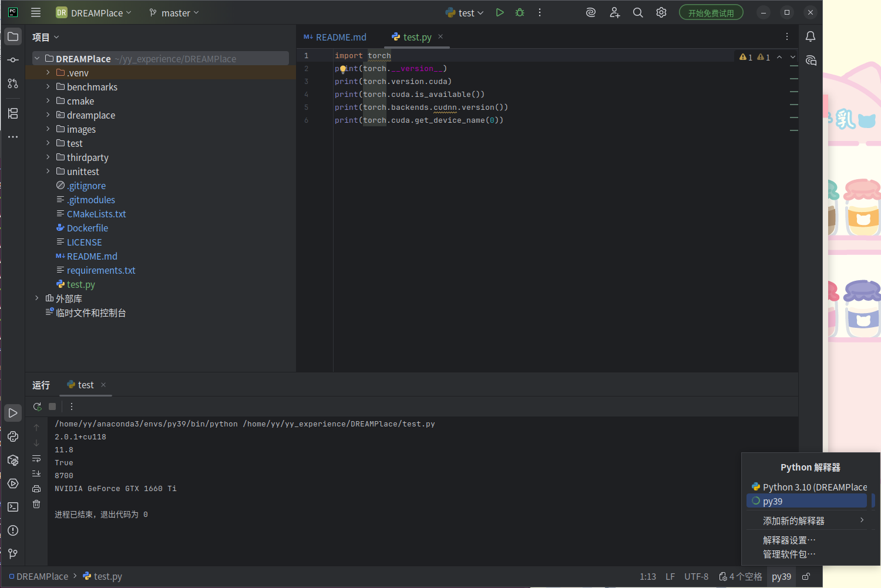Viewport: 881px width, 588px height.
Task: Print the run output
Action: click(36, 489)
